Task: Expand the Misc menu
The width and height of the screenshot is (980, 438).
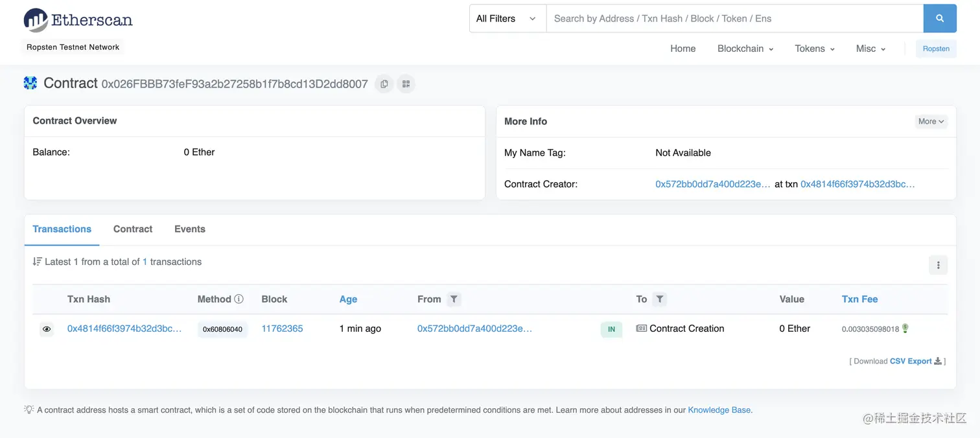Action: 870,49
